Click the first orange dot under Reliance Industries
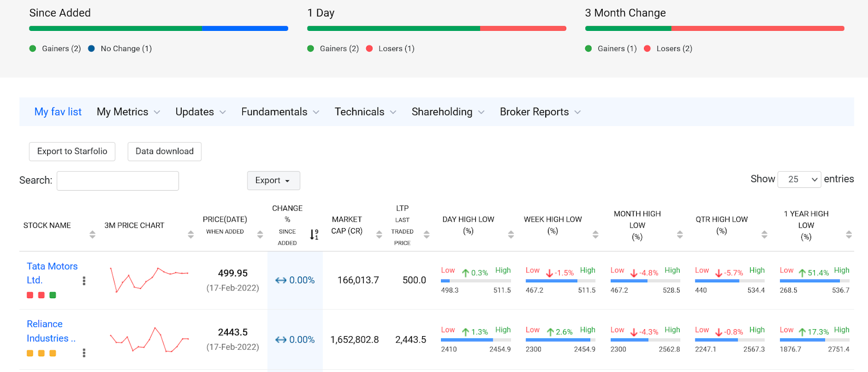The height and width of the screenshot is (372, 868). point(30,353)
